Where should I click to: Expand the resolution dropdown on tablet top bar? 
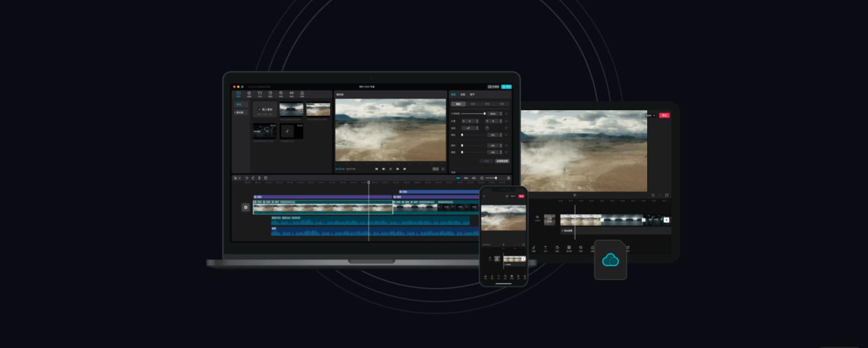(651, 115)
